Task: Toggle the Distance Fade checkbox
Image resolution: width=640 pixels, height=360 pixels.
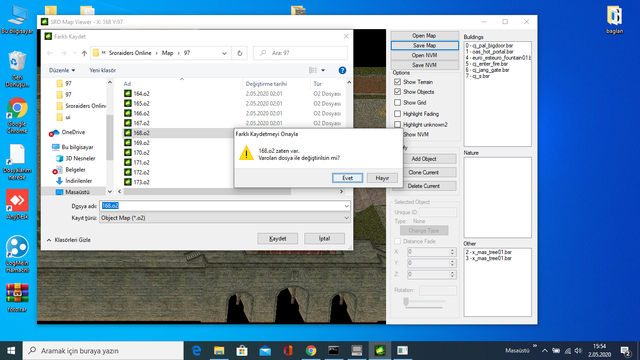Action: [x=398, y=241]
